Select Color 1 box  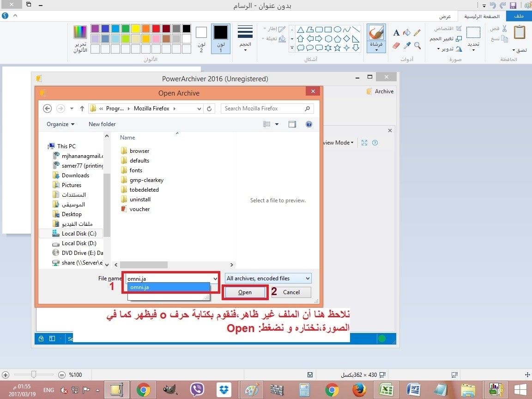[x=221, y=38]
